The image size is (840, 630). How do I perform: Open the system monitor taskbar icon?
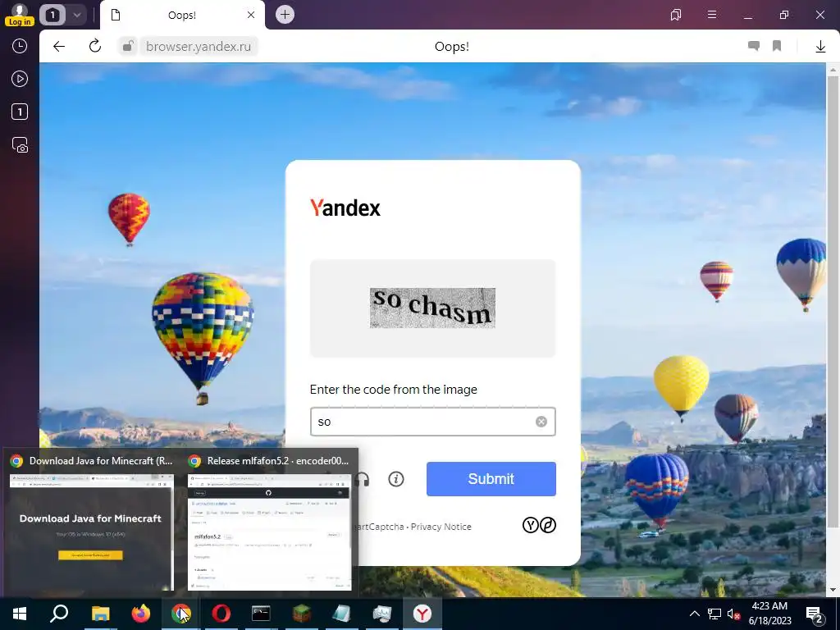point(382,614)
